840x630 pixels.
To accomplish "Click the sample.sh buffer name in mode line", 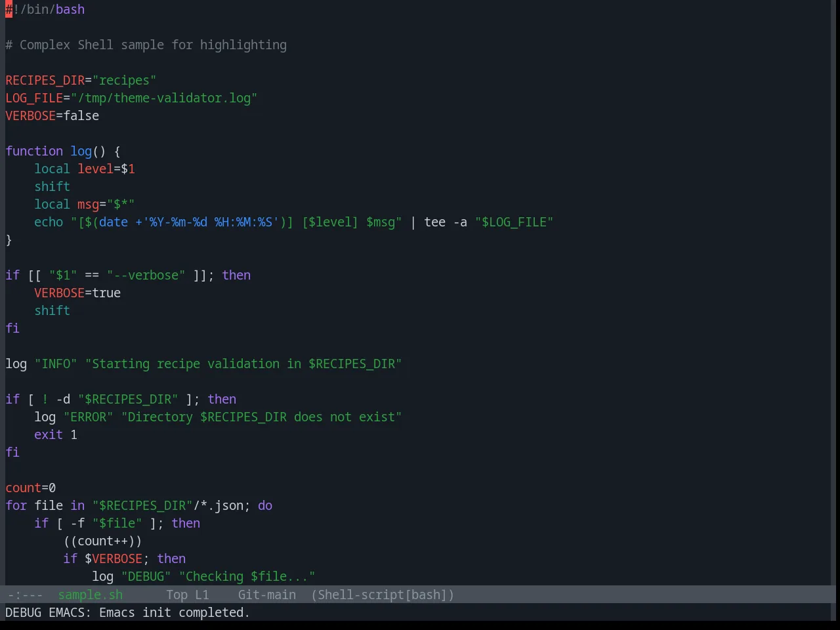I will coord(91,595).
